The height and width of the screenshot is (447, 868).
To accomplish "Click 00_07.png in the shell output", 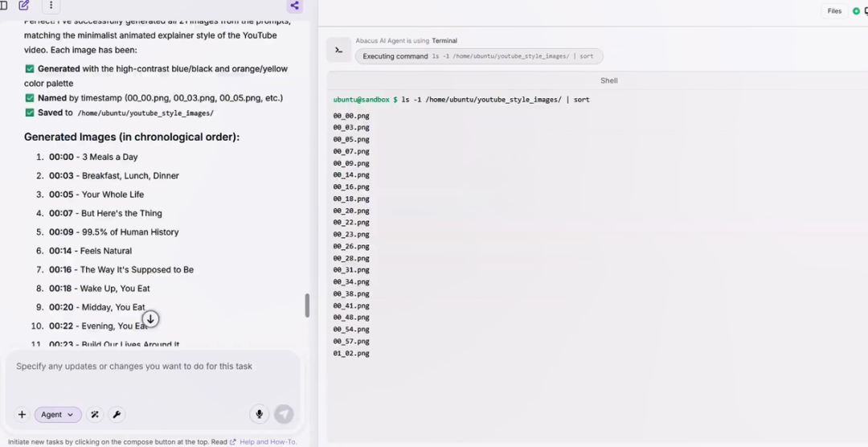I will [351, 151].
